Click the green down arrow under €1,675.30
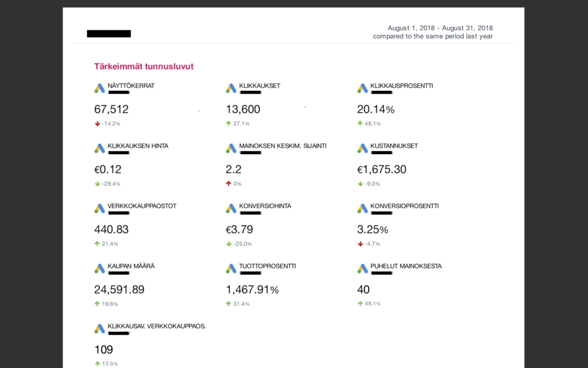 [360, 183]
